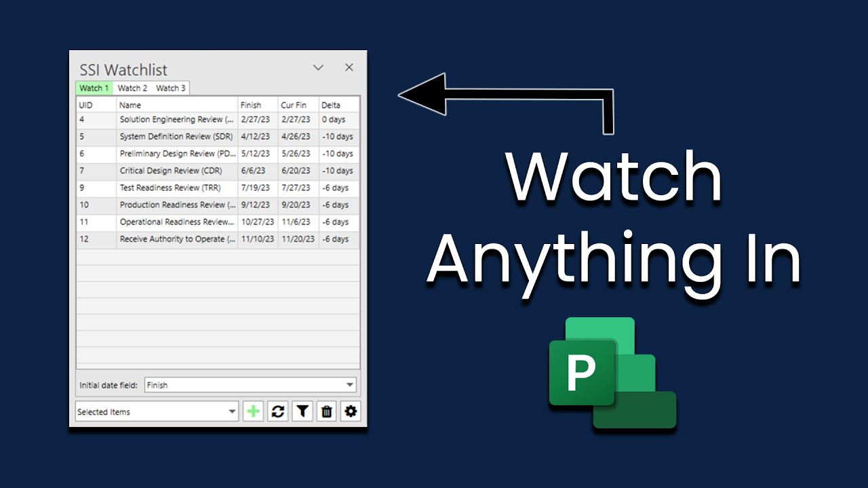Select the Preliminary Design Review row
This screenshot has width=868, height=488.
coord(218,154)
